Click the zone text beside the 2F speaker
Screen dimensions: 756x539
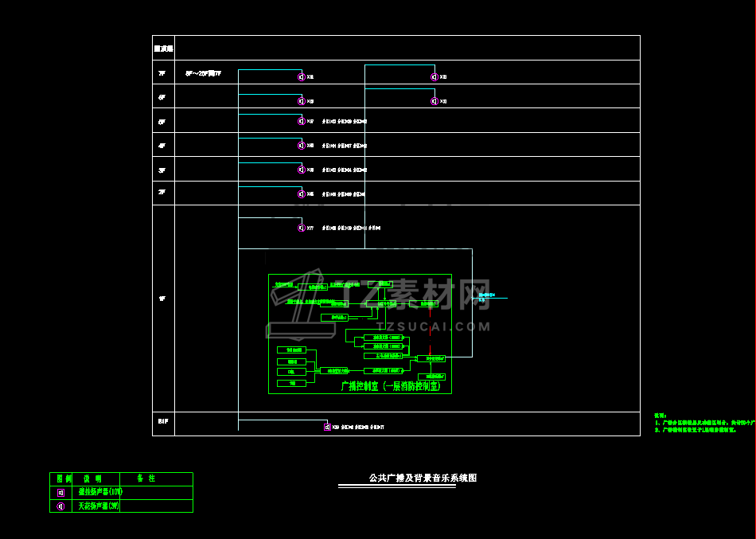pos(343,194)
